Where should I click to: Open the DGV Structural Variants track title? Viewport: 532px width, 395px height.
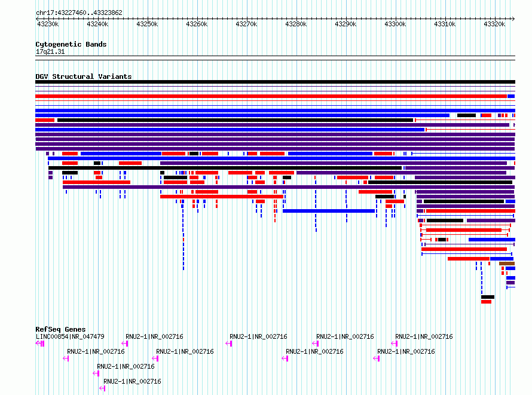(84, 76)
